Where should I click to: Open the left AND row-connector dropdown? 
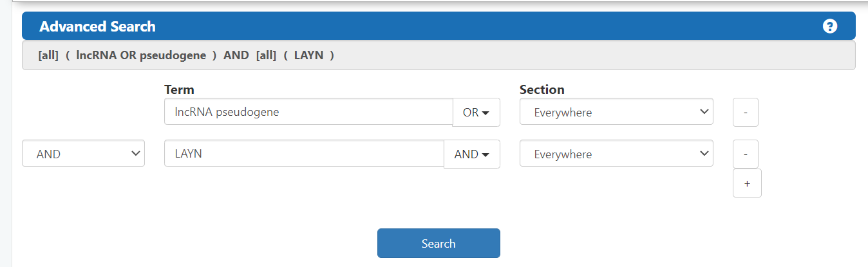click(x=83, y=154)
